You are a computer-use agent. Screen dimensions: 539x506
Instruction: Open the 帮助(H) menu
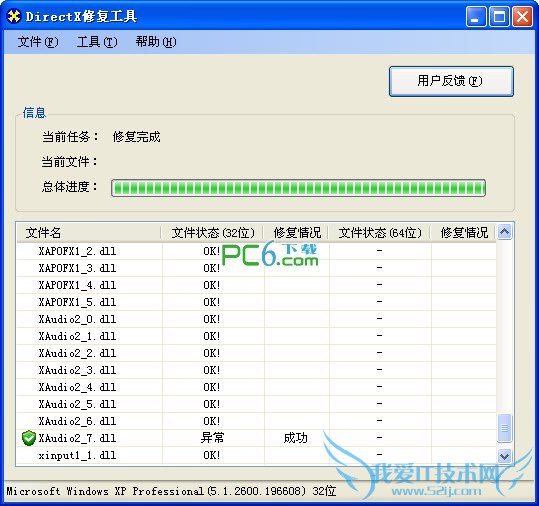coord(156,42)
